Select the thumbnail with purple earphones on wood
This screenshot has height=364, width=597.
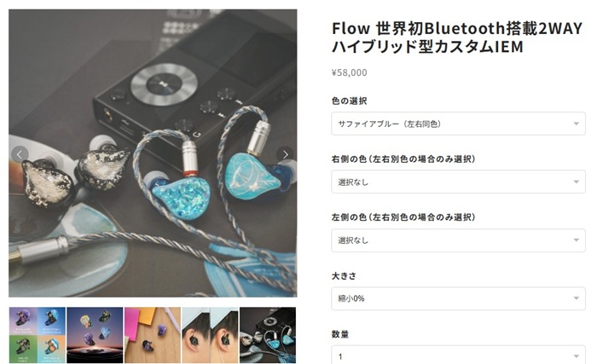(153, 335)
